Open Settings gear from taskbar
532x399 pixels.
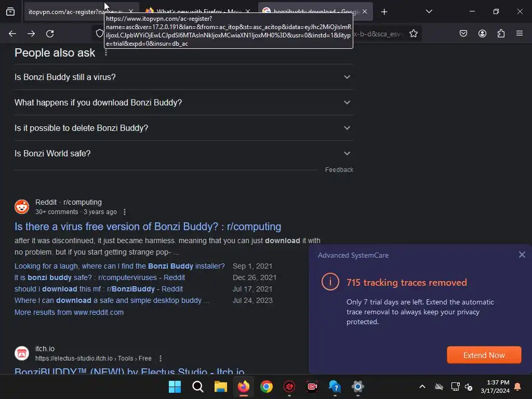point(357,387)
